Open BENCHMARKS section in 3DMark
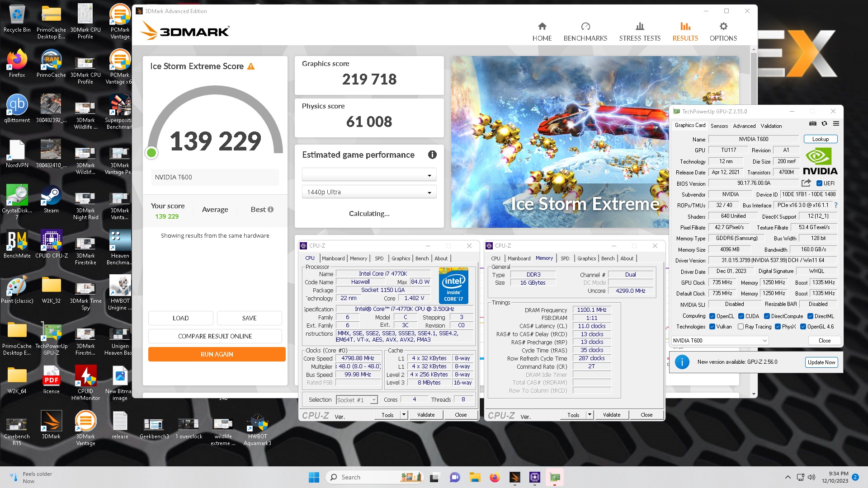The image size is (868, 488). [x=585, y=32]
